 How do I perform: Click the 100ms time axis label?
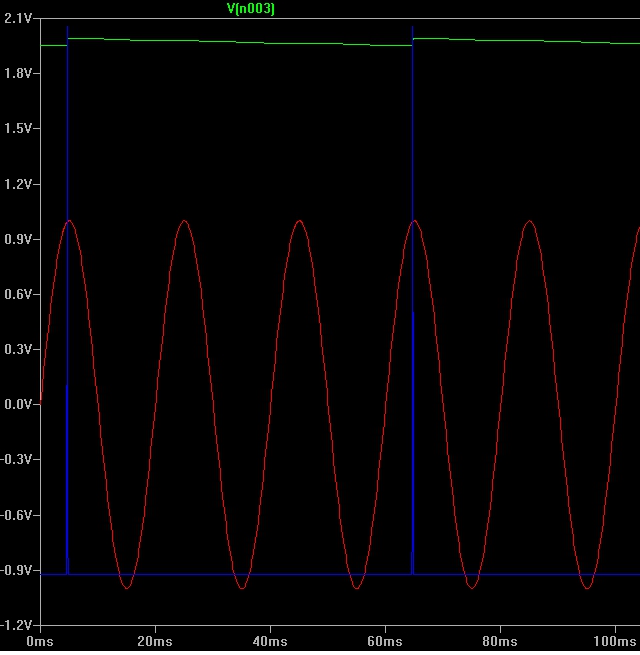click(x=612, y=640)
